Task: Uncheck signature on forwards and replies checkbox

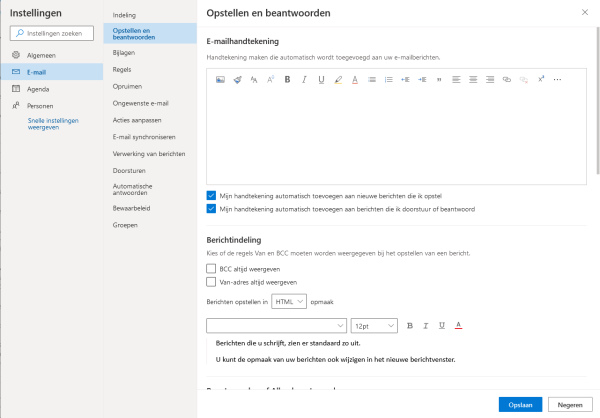Action: coord(211,209)
